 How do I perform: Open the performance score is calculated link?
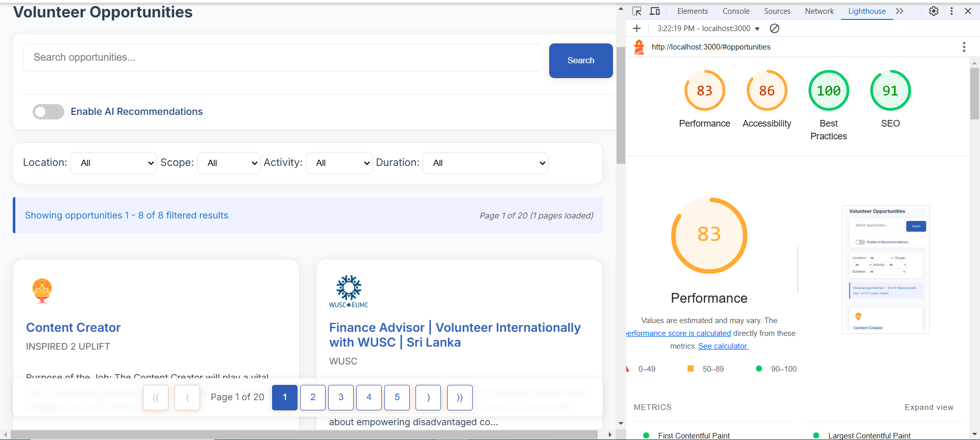pyautogui.click(x=679, y=333)
